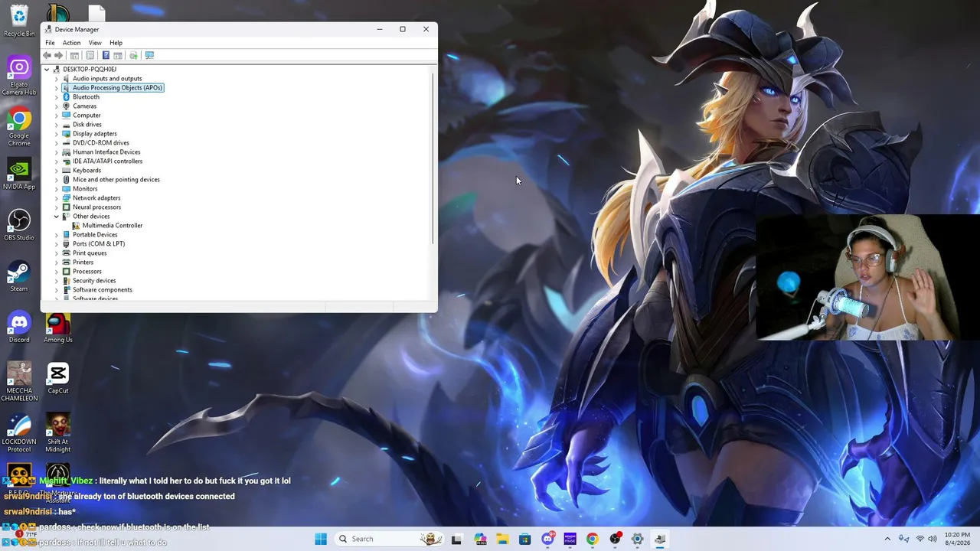Open Among Us desktop icon
This screenshot has width=980, height=551.
coord(58,328)
